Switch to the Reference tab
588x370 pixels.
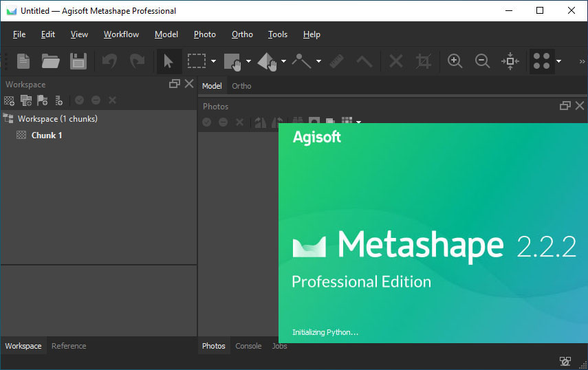pyautogui.click(x=69, y=346)
